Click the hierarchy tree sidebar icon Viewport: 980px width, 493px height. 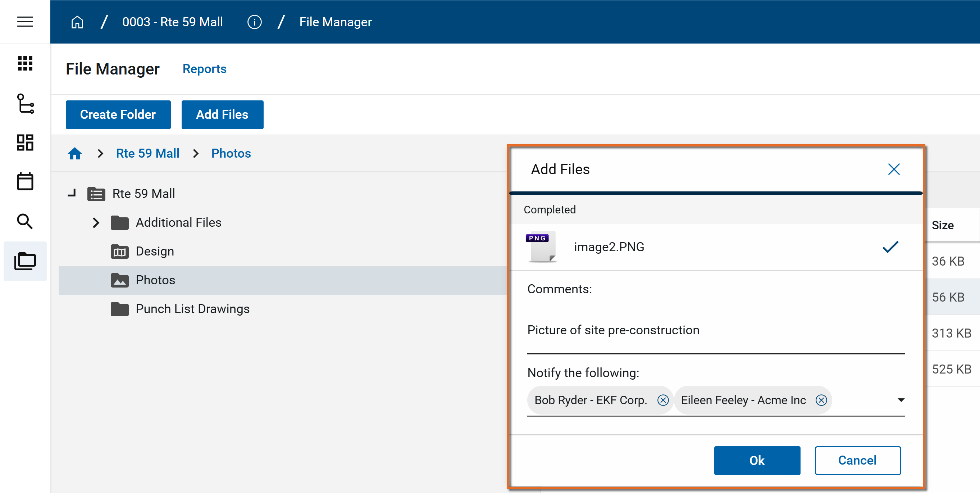tap(25, 104)
